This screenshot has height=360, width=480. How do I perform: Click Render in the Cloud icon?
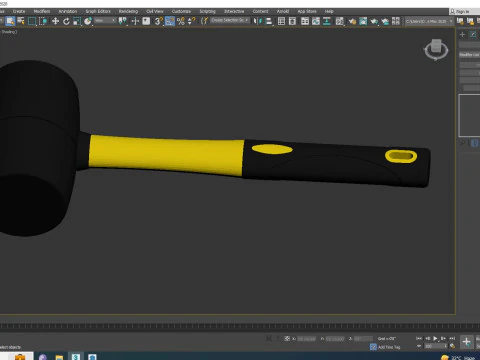pyautogui.click(x=385, y=21)
